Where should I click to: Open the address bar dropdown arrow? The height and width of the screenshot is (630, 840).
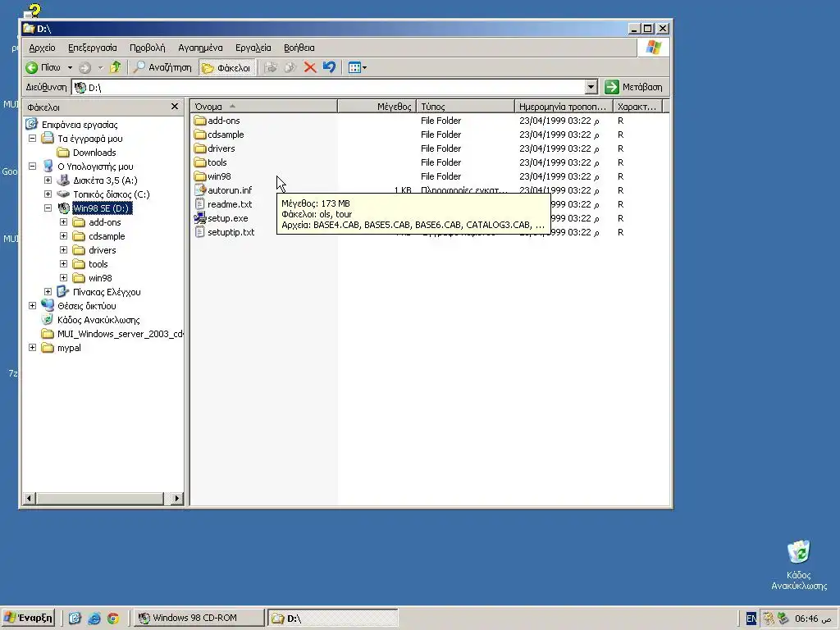coord(591,87)
